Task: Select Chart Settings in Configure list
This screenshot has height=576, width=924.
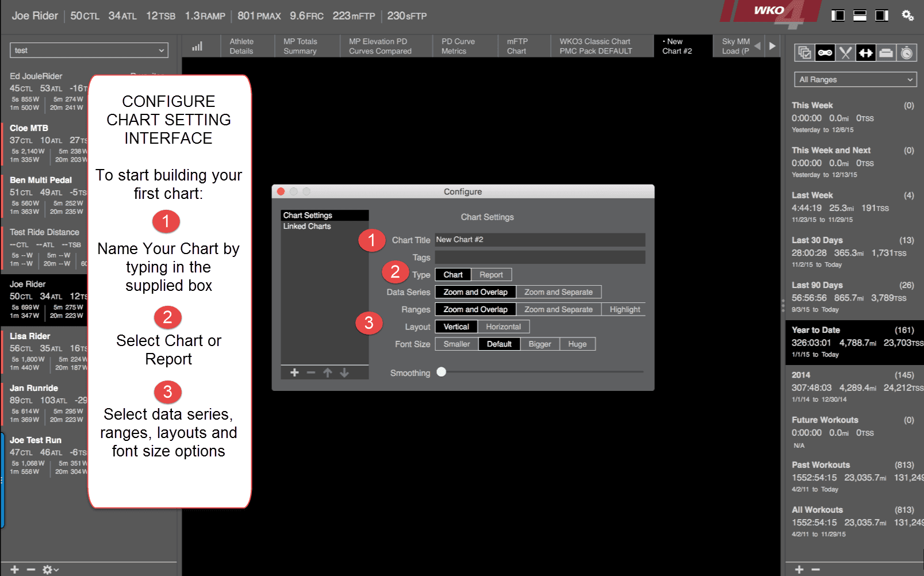Action: point(325,215)
